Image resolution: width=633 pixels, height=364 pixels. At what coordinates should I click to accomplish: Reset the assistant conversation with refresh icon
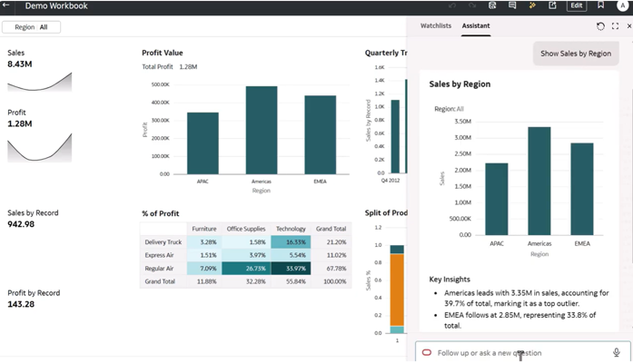click(600, 26)
